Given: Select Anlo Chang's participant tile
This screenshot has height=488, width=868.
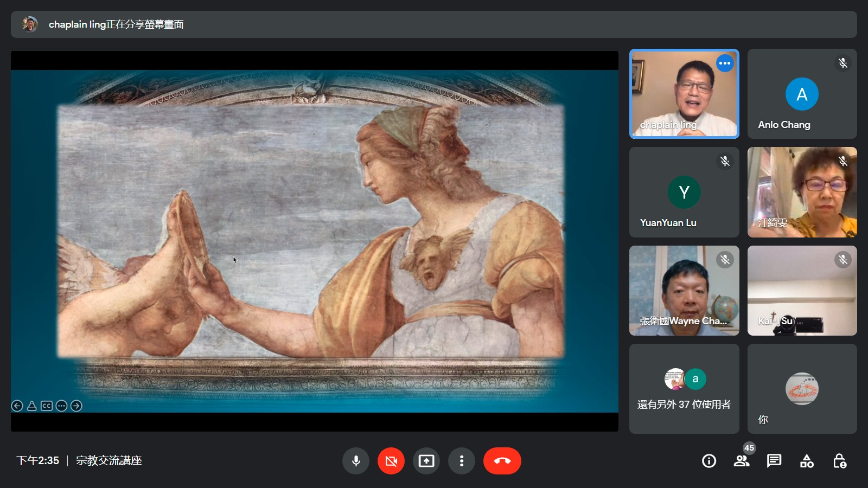Looking at the screenshot, I should [x=802, y=94].
